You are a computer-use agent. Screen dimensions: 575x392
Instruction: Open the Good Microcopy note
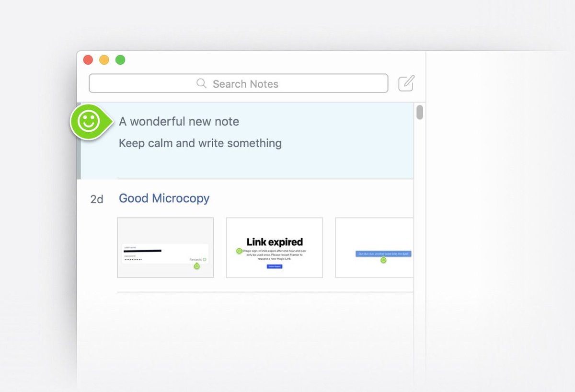coord(164,198)
